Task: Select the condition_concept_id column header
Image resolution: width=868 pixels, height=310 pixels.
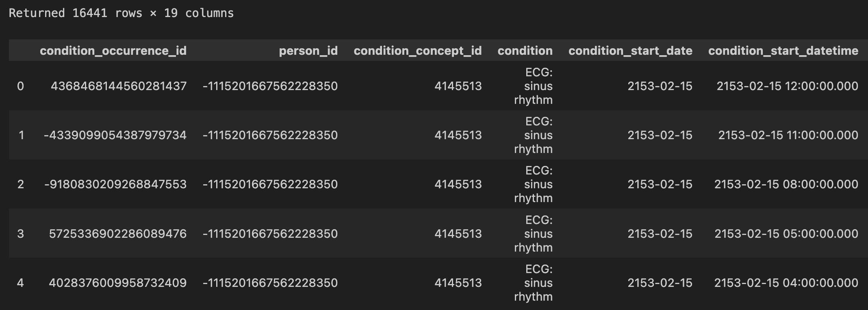Action: 418,51
